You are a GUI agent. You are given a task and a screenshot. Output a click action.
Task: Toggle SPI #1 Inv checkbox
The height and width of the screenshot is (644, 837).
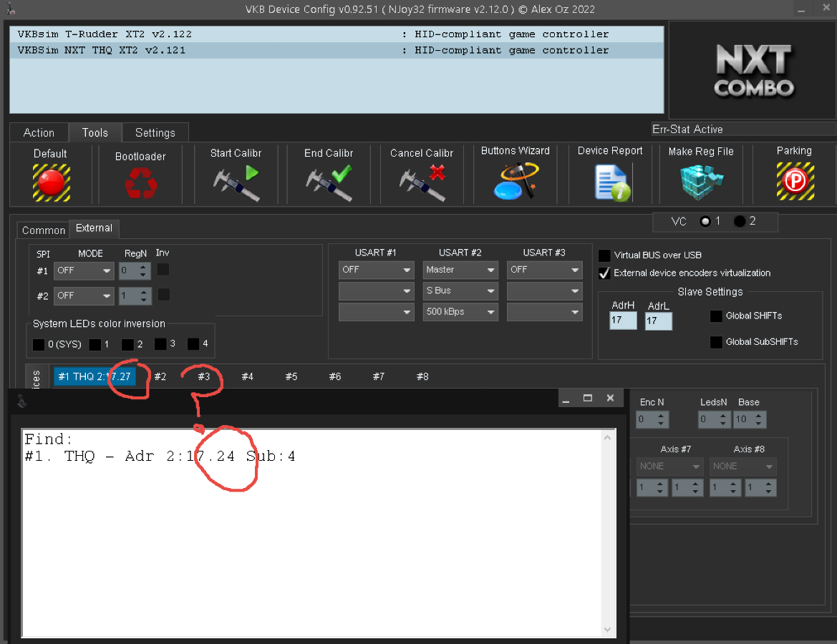163,270
